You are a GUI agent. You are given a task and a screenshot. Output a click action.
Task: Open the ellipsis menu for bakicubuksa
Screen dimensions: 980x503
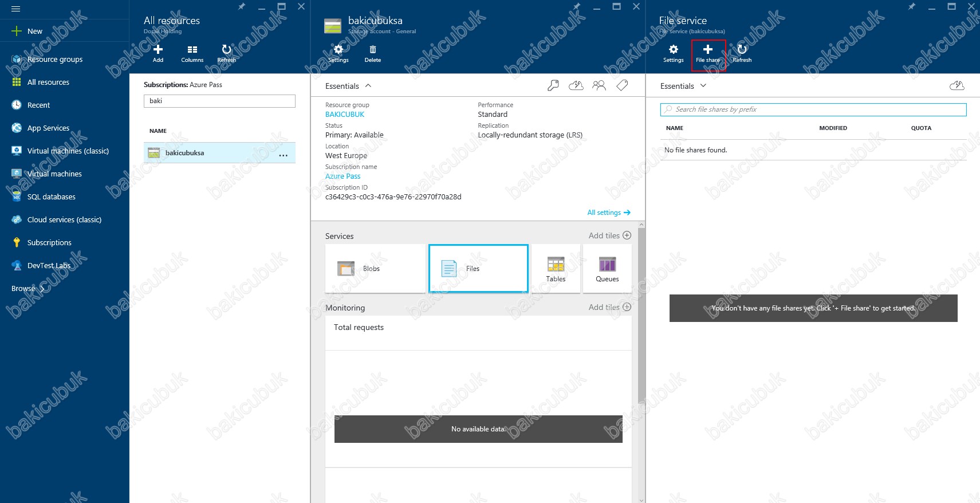[284, 155]
